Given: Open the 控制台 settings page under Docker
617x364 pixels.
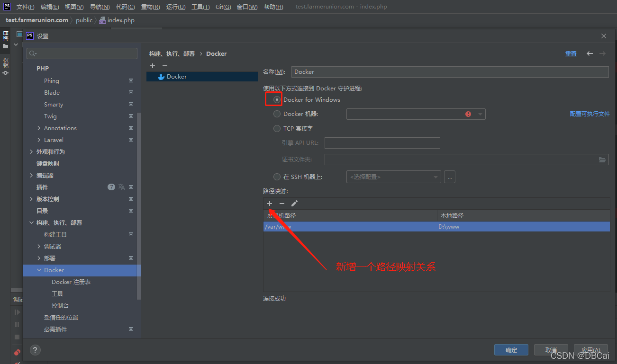Looking at the screenshot, I should coord(60,306).
